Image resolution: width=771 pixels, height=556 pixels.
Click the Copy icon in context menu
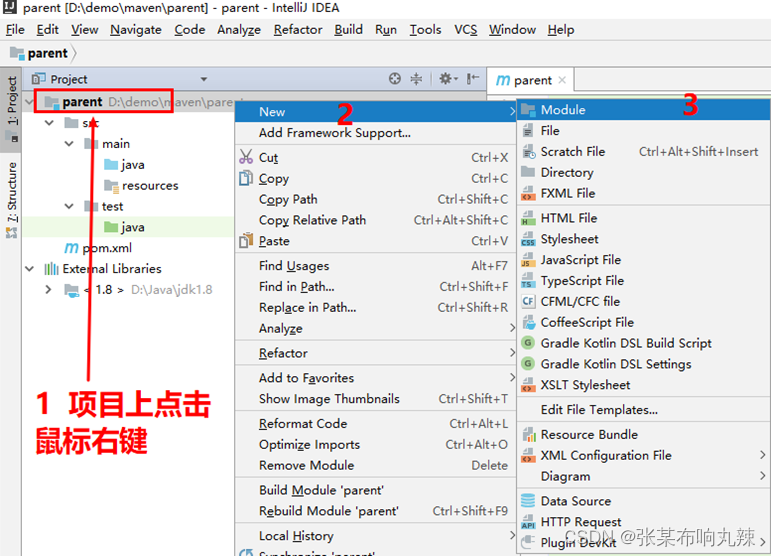click(x=246, y=178)
